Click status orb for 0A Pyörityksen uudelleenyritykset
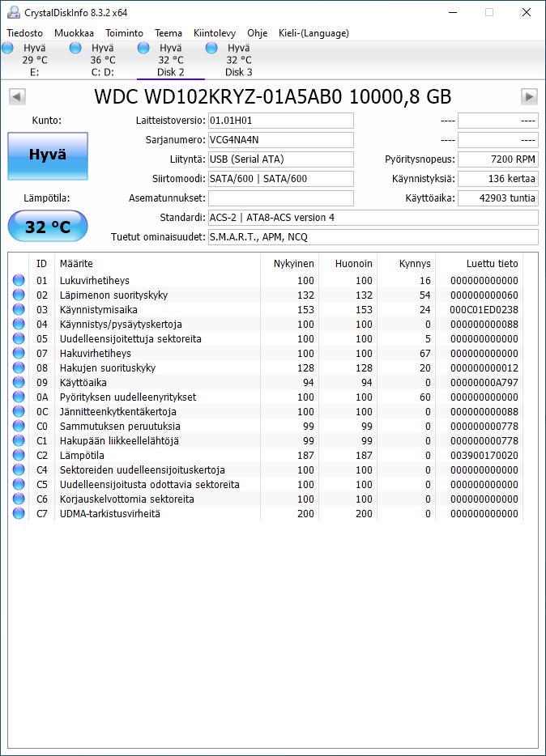The image size is (546, 756). [x=19, y=397]
